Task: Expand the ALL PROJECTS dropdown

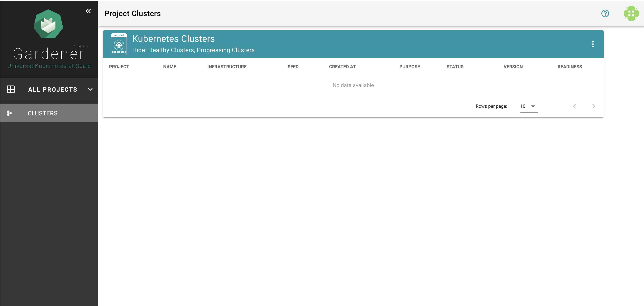Action: 90,89
